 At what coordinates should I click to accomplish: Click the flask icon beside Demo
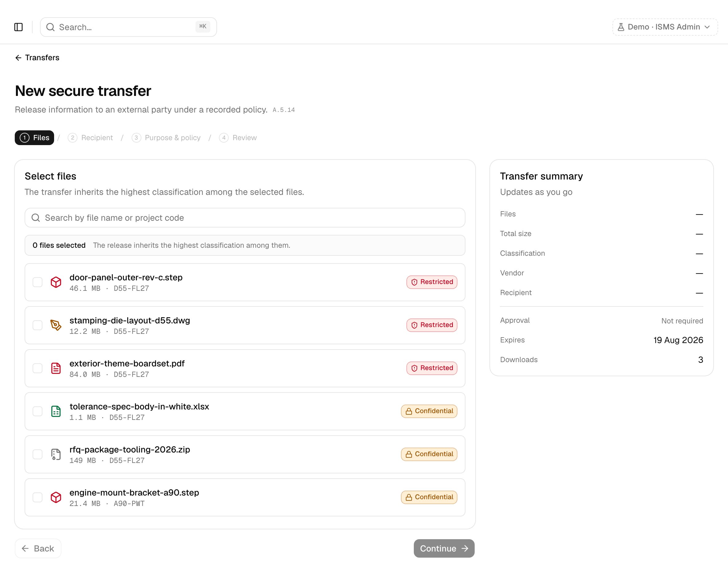pos(621,27)
